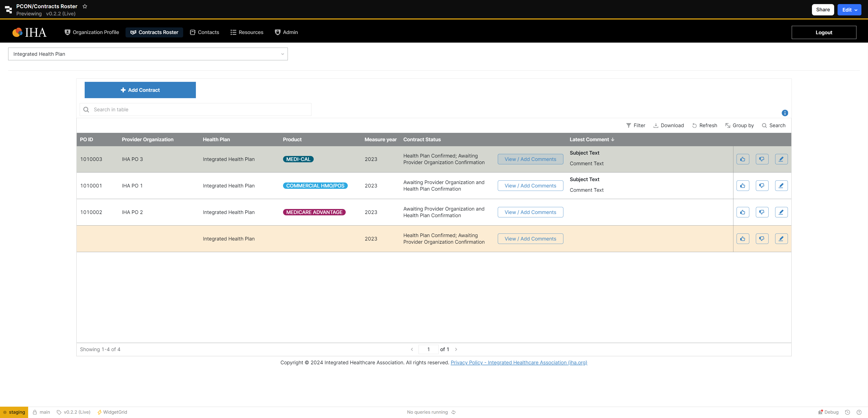Image resolution: width=868 pixels, height=418 pixels.
Task: Click thumbs-up icon in the highlighted last row
Action: [x=743, y=239]
